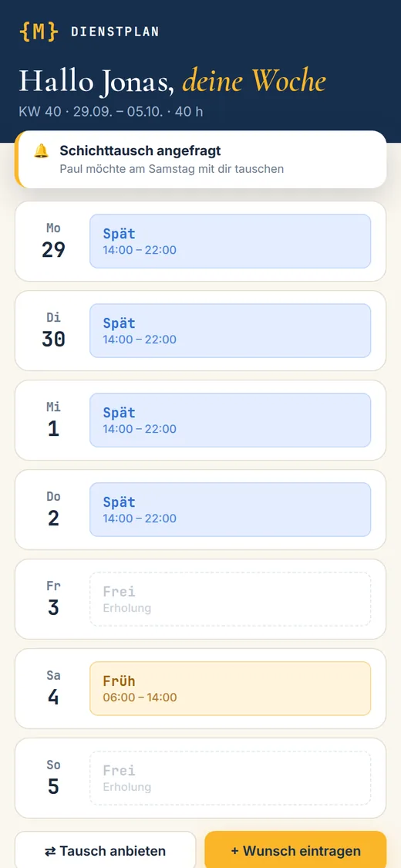Tap the So 5 date label
This screenshot has height=868, width=401.
click(x=53, y=778)
